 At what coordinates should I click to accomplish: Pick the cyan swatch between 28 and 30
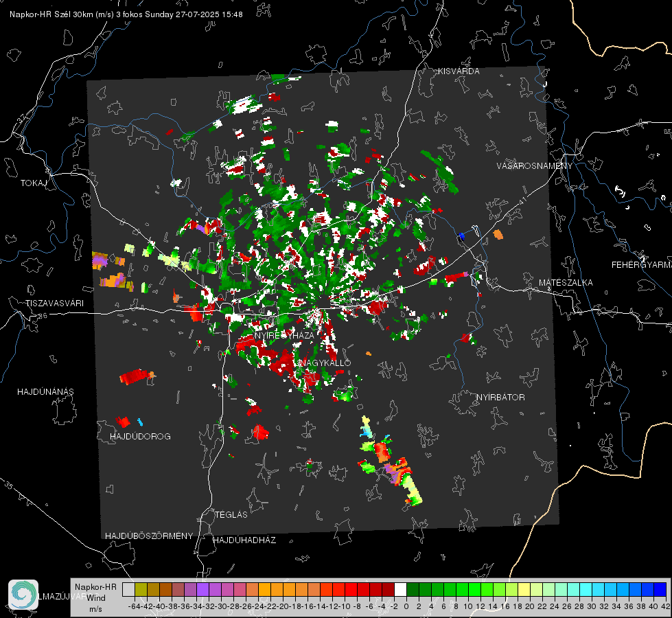pyautogui.click(x=586, y=590)
